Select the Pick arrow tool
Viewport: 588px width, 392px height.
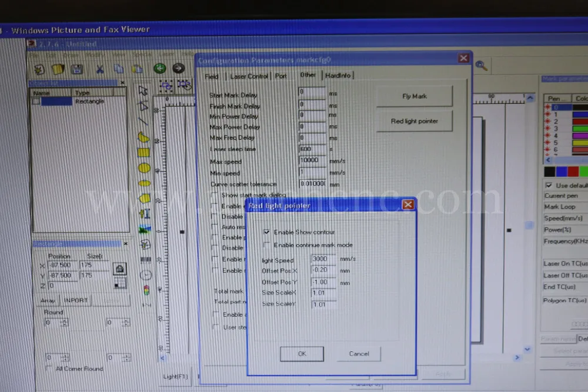(143, 91)
